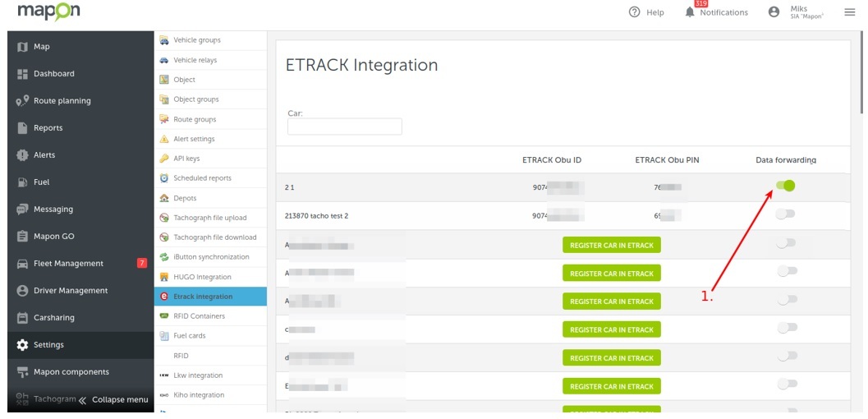This screenshot has height=419, width=868.
Task: Open Object settings
Action: click(210, 80)
